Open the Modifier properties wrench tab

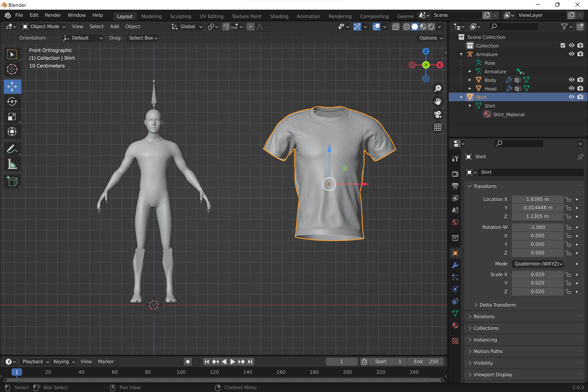(x=455, y=265)
